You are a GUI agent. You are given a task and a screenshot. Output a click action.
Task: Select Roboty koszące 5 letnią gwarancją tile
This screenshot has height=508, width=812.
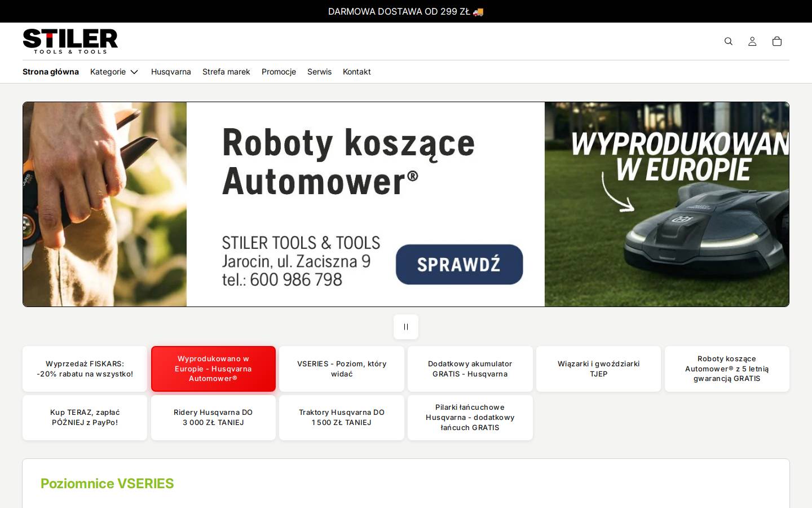727,369
